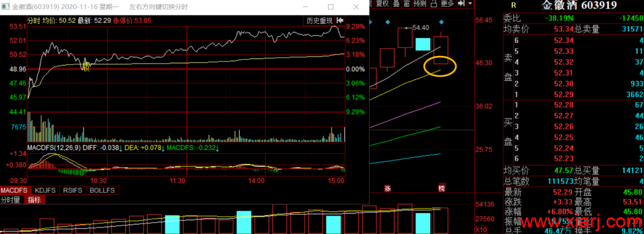
Task: Click the arrow-to-bar icon beside 更多
Action: pyautogui.click(x=461, y=4)
